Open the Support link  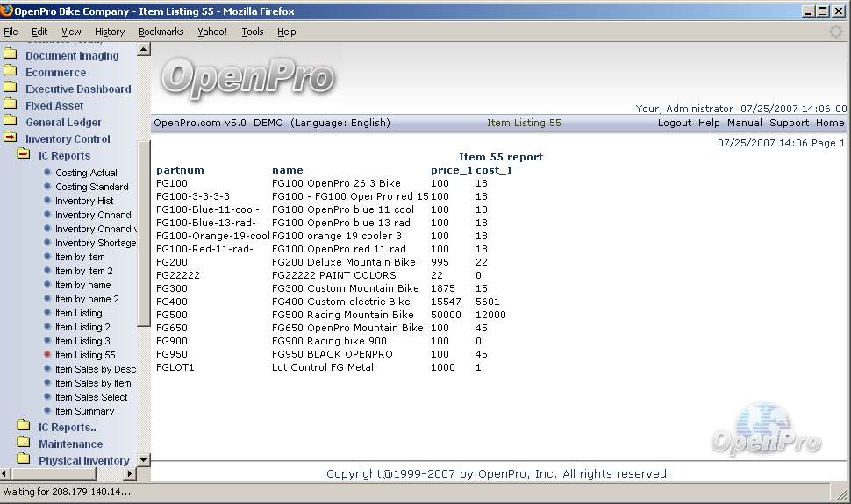coord(789,123)
